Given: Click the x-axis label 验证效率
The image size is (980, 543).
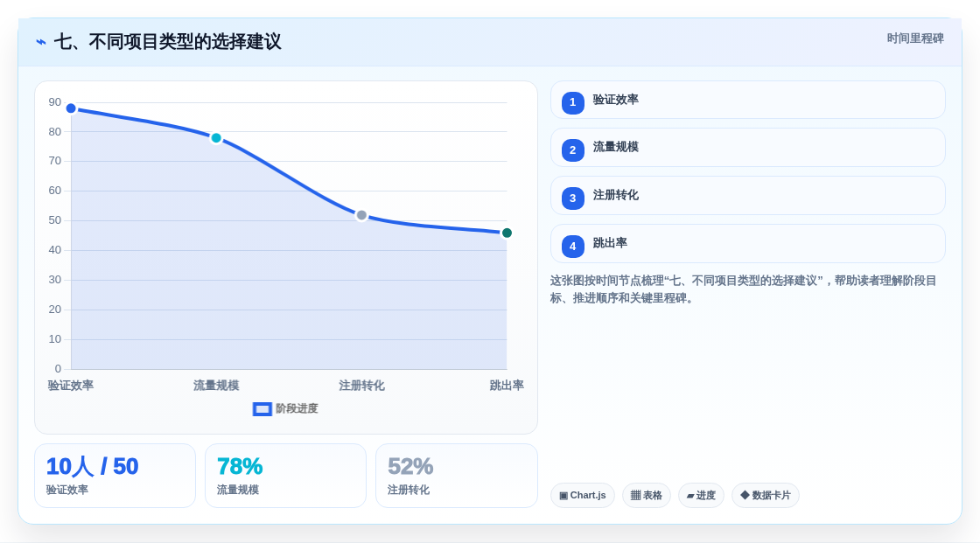Looking at the screenshot, I should tap(71, 386).
